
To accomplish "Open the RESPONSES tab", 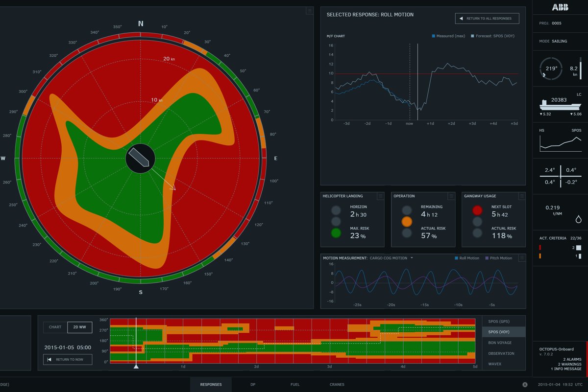I will (211, 385).
